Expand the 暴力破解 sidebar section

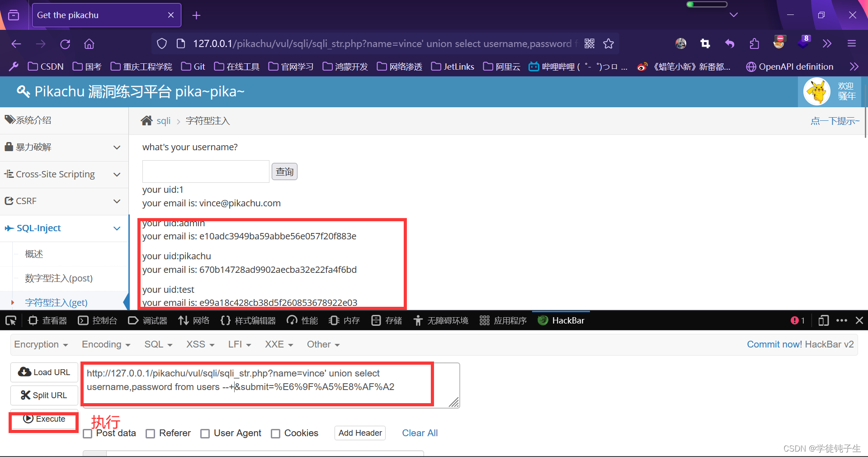[64, 148]
